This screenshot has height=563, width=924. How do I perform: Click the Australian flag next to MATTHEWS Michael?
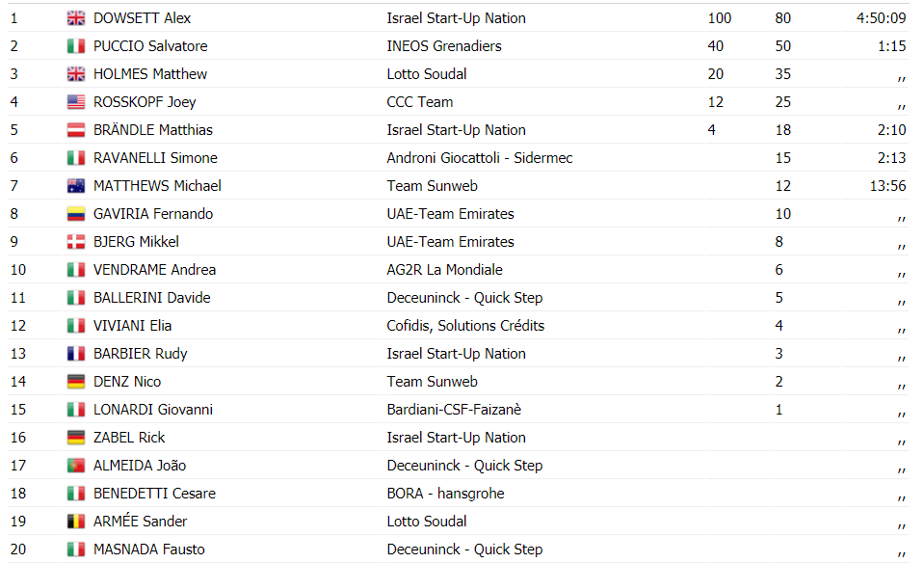click(76, 186)
